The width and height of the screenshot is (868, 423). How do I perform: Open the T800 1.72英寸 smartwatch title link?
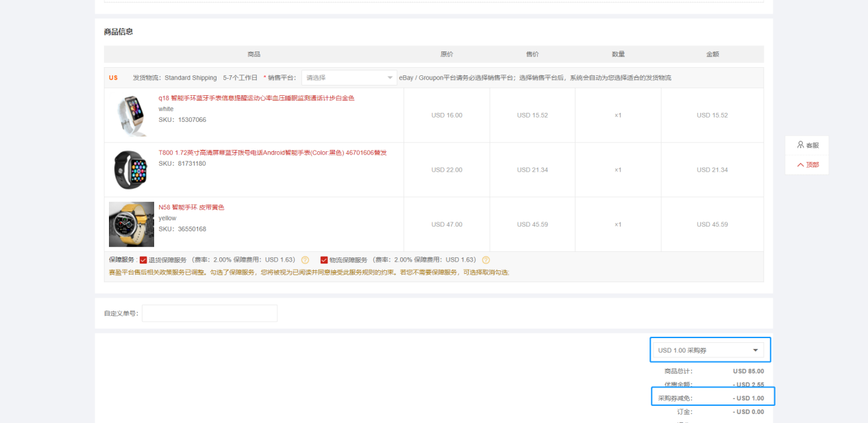click(x=272, y=153)
